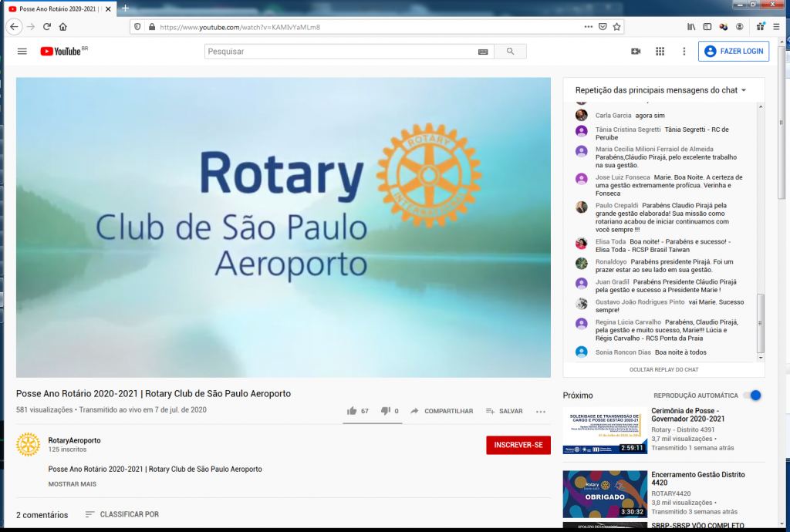Dislike the video with thumbs down
The width and height of the screenshot is (790, 532).
pos(386,411)
